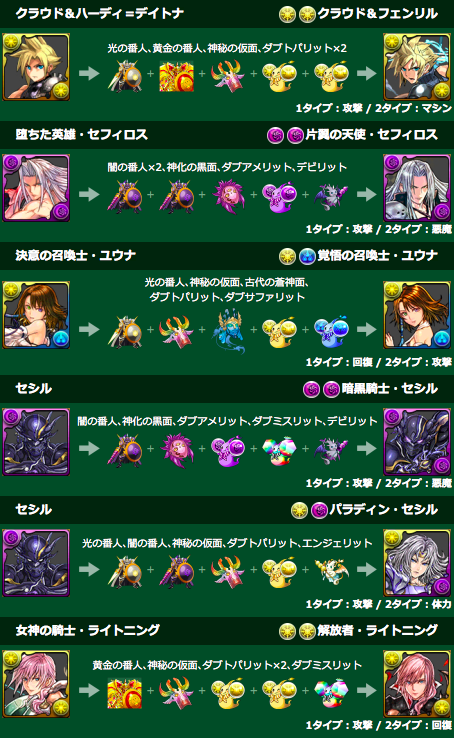Open the one-winged angel Sephiroth evolved portrait
454x738 pixels.
pyautogui.click(x=417, y=188)
